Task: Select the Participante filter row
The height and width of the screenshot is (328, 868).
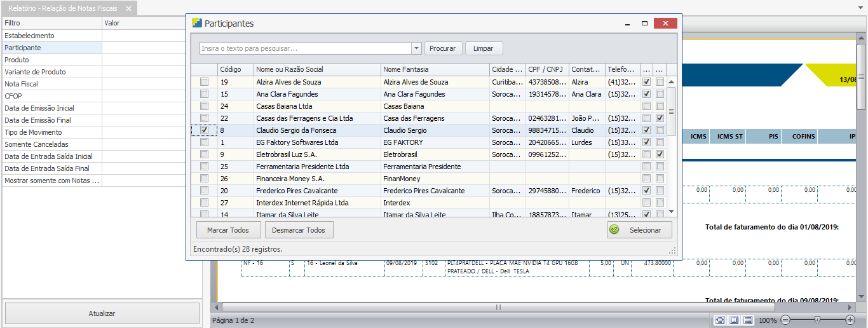Action: [x=51, y=48]
